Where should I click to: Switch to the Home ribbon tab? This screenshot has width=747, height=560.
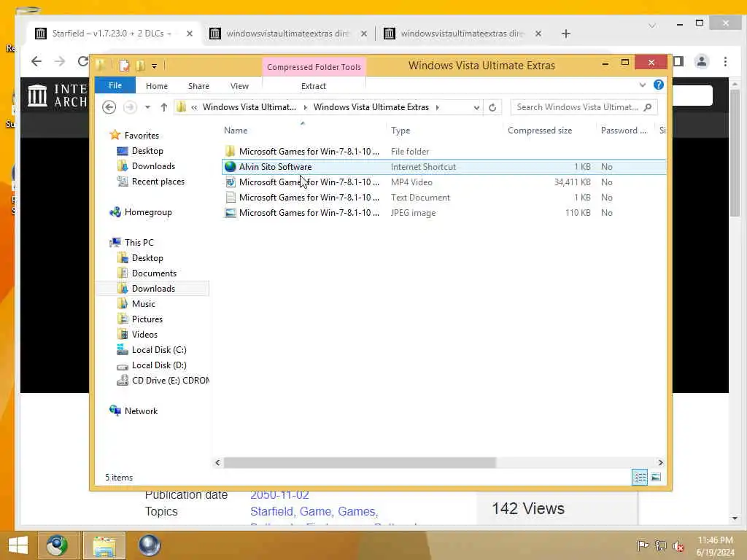click(157, 86)
